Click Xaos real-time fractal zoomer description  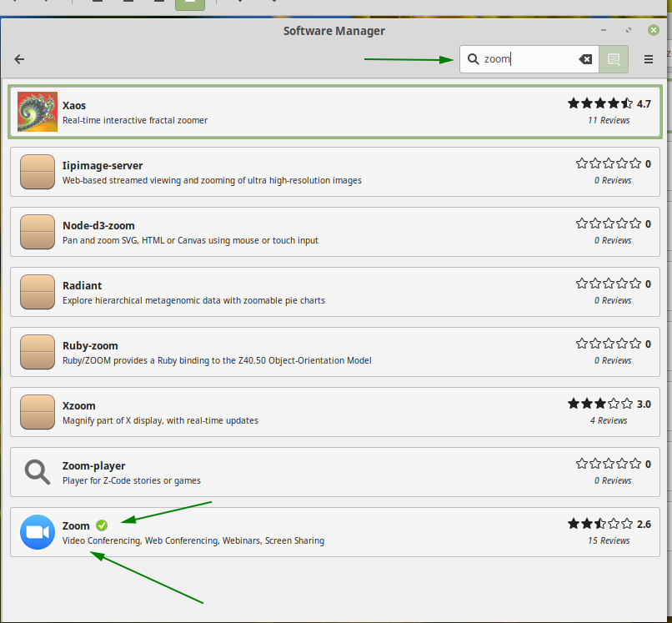point(135,120)
